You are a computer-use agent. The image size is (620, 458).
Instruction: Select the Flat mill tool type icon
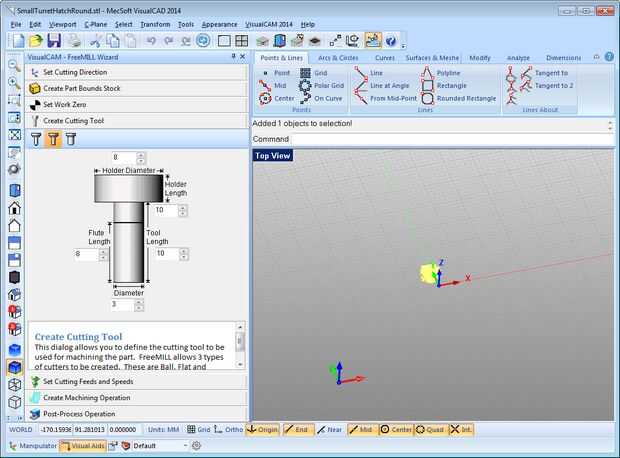(x=53, y=139)
